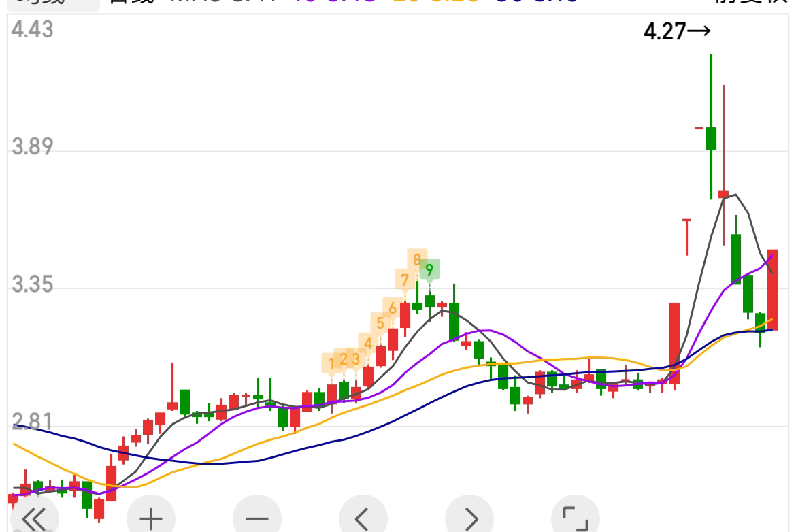Click the 4.27 high price label
796x532 pixels.
coord(677,31)
